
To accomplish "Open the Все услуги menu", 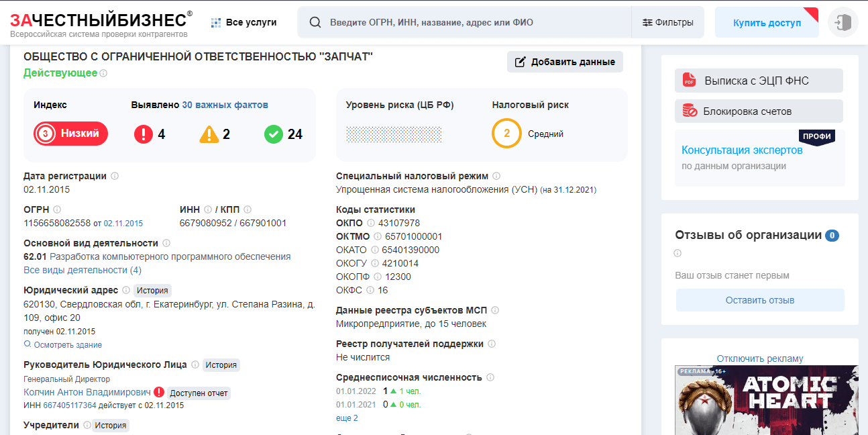I will coord(243,22).
